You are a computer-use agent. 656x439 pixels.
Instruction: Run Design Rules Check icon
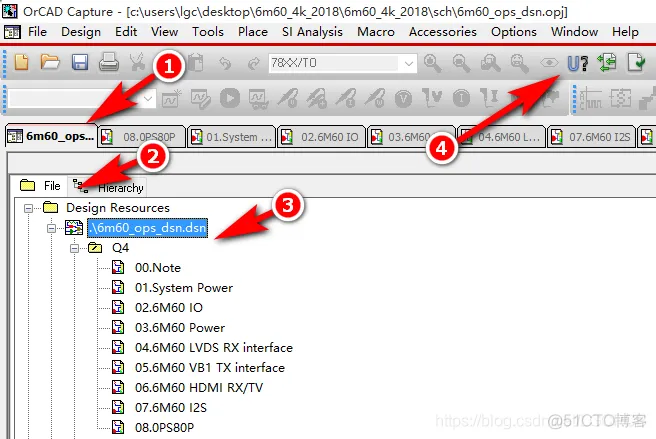point(636,63)
